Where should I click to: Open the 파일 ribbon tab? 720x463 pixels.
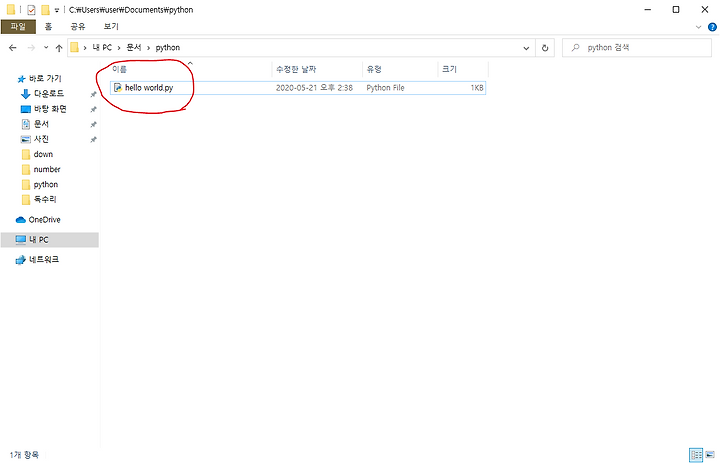pyautogui.click(x=18, y=27)
